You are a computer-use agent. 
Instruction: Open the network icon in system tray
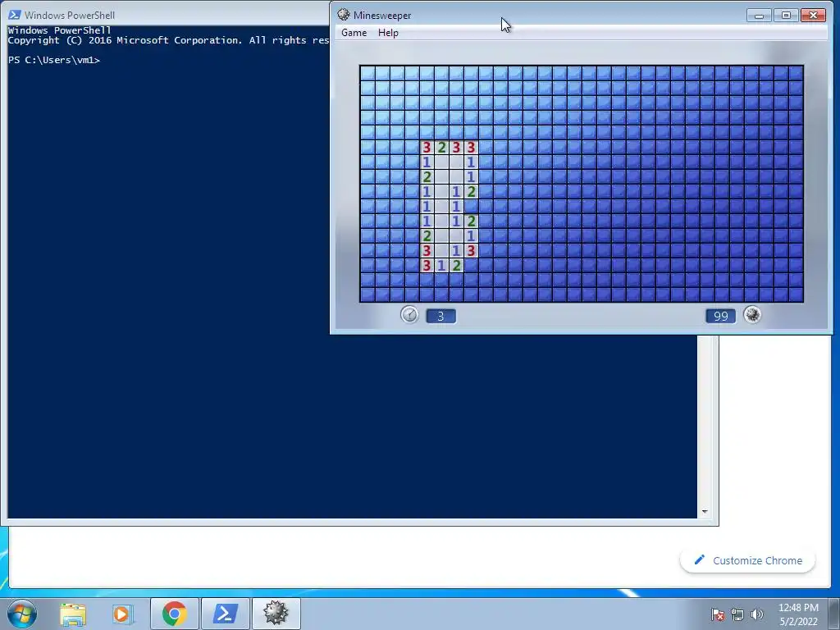(737, 615)
